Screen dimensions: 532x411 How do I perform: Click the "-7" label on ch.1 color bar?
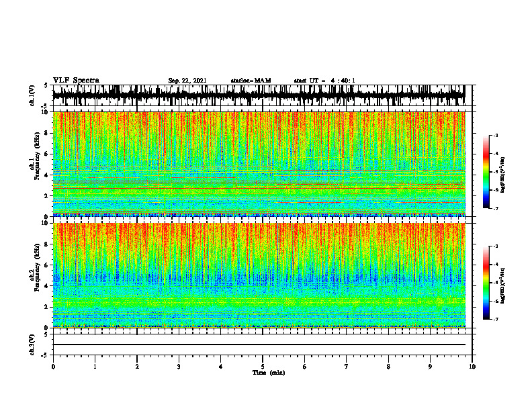[x=496, y=208]
